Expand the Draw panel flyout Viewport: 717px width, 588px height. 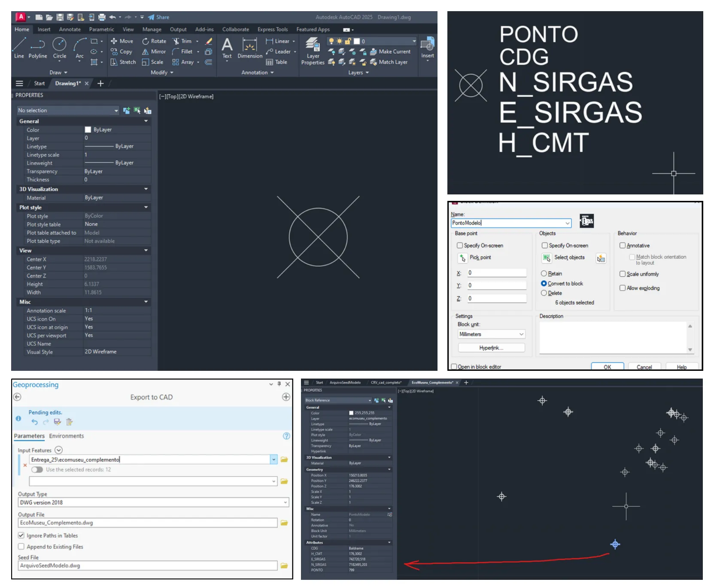[x=58, y=73]
